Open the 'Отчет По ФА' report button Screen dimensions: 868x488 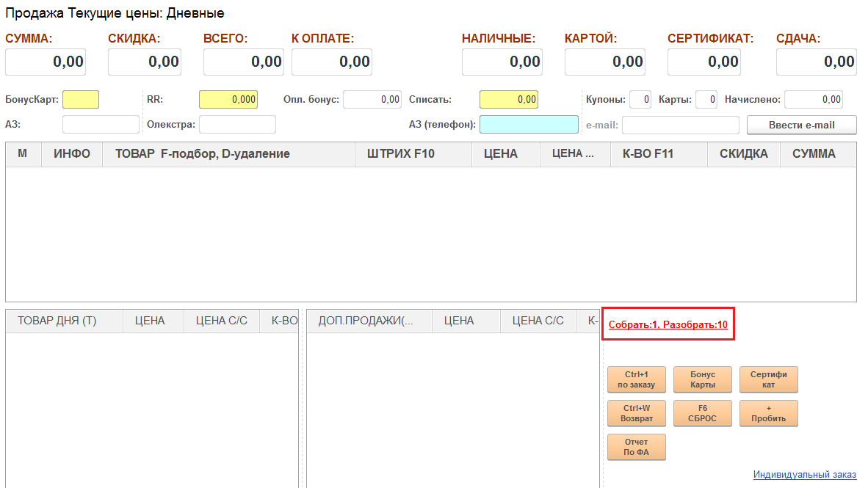(636, 447)
